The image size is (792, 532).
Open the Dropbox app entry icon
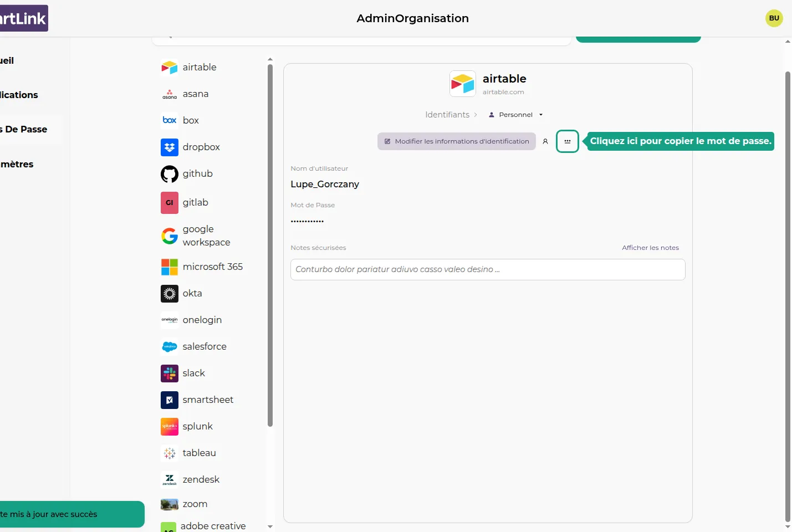170,147
